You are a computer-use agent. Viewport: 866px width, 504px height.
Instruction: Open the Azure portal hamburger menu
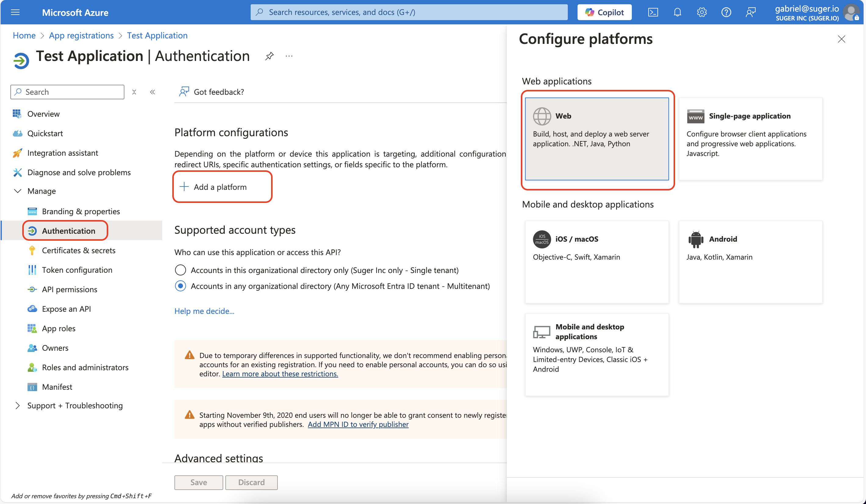tap(15, 12)
